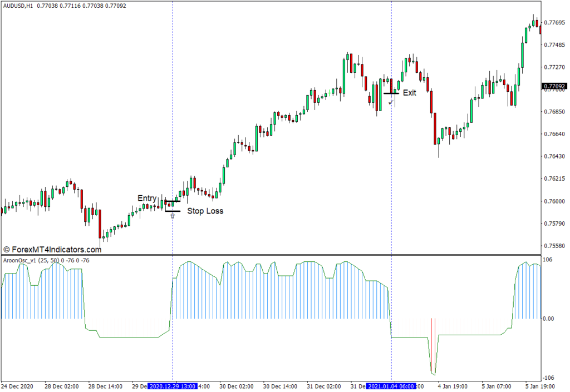Click the red bar in Aroon oscillator
This screenshot has height=392, width=570.
[431, 345]
